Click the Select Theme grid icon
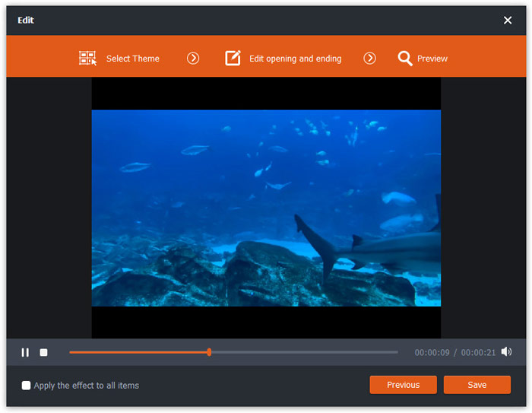This screenshot has width=532, height=413. [87, 59]
